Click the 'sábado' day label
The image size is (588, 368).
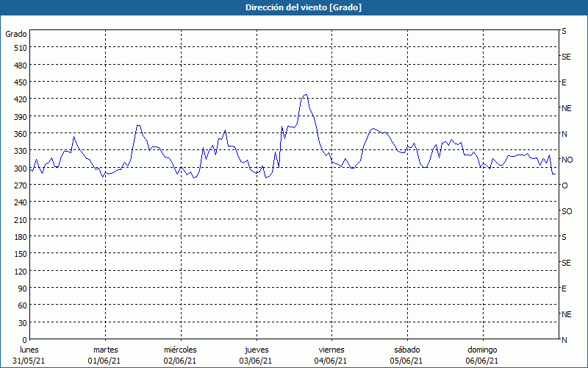tap(407, 350)
